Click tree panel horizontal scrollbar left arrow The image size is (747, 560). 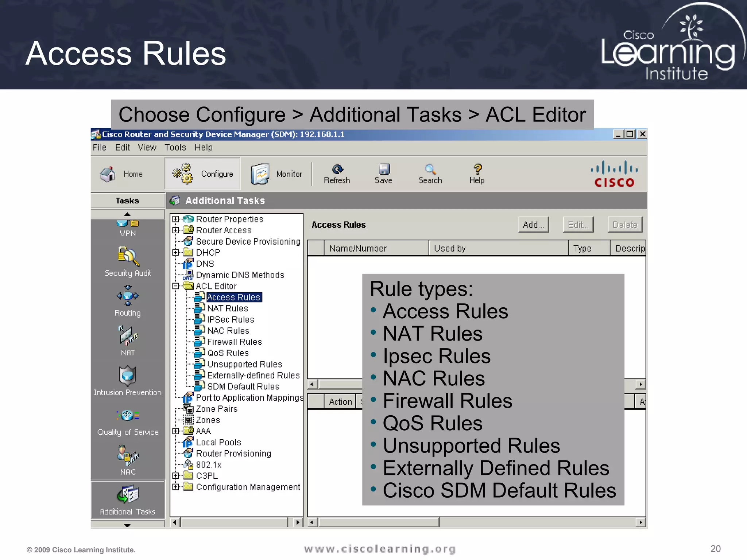coord(175,522)
